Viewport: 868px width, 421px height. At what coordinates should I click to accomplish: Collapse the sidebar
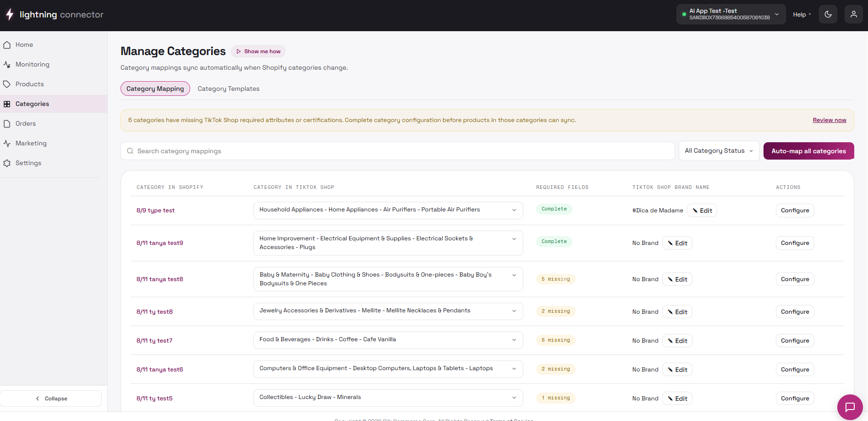tap(51, 399)
